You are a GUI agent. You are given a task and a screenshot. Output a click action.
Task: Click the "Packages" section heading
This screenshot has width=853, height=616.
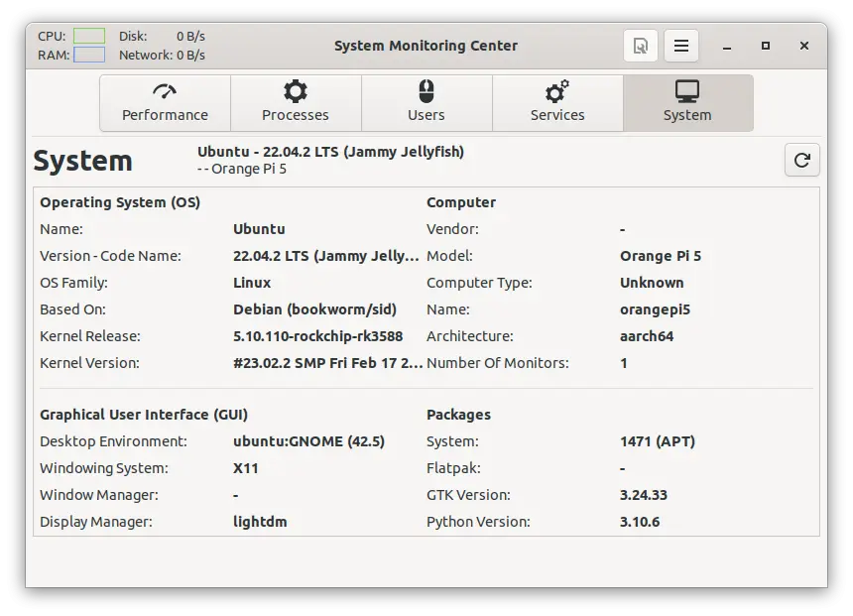pos(458,415)
